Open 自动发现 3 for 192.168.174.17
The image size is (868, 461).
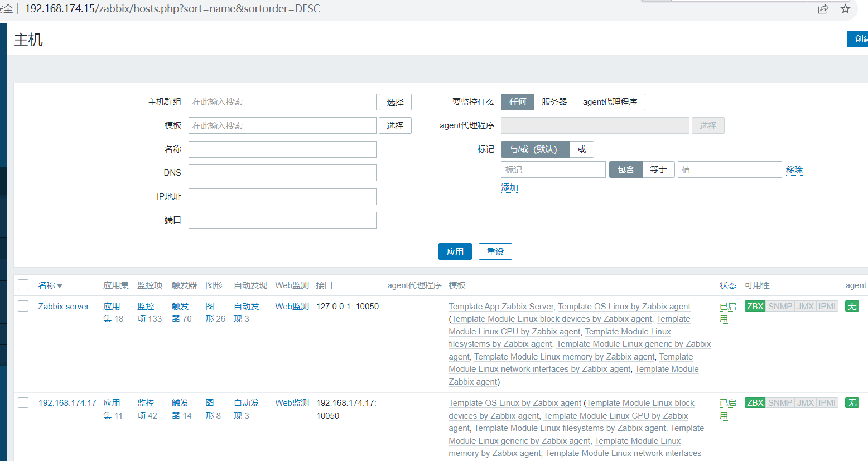tap(247, 409)
